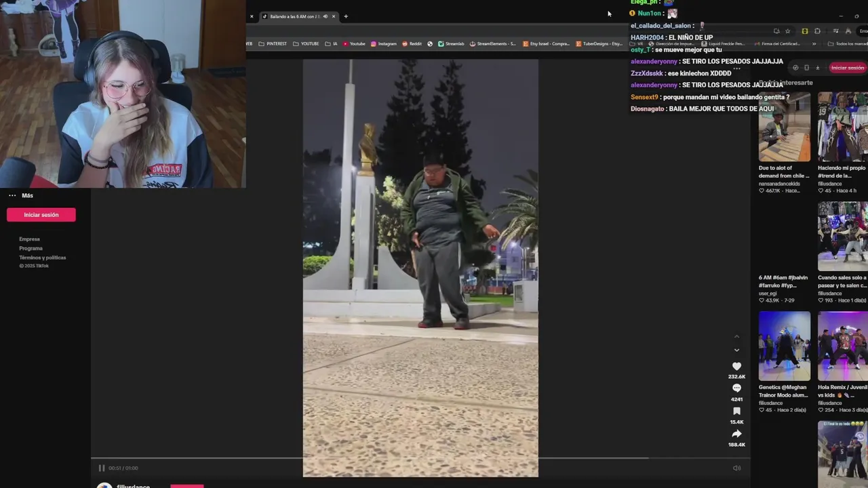Open nansanadancekids profile name
The height and width of the screenshot is (488, 868).
click(x=779, y=184)
